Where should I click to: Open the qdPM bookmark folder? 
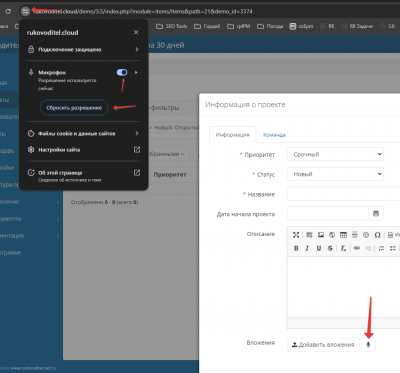coord(239,26)
